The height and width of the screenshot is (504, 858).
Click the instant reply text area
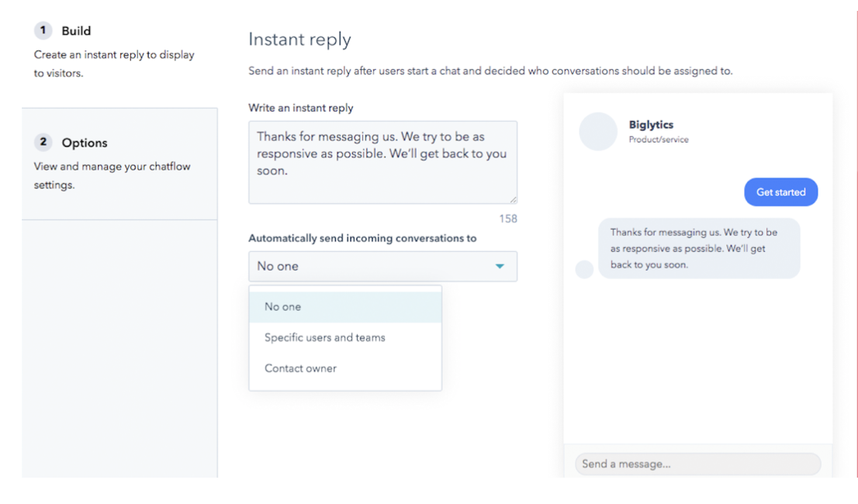[382, 162]
